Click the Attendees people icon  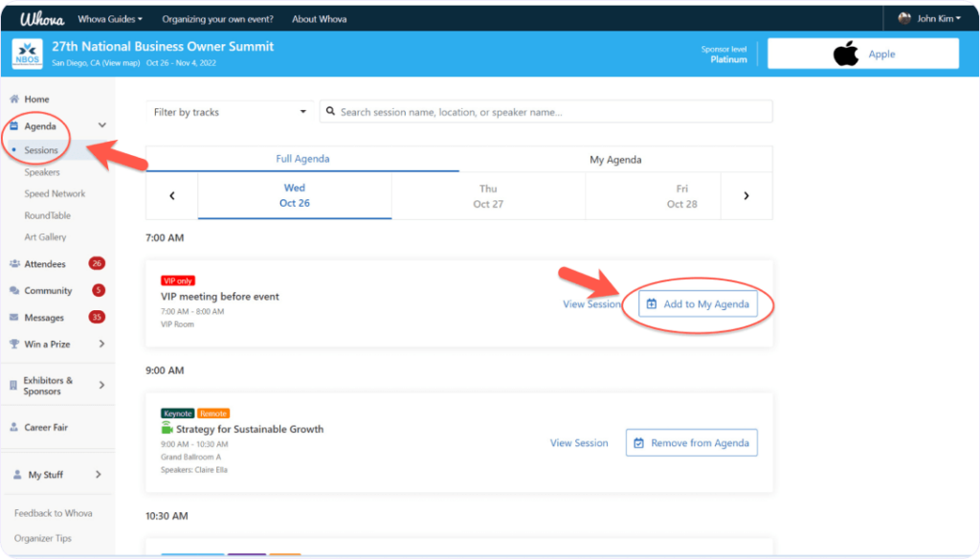pos(16,263)
